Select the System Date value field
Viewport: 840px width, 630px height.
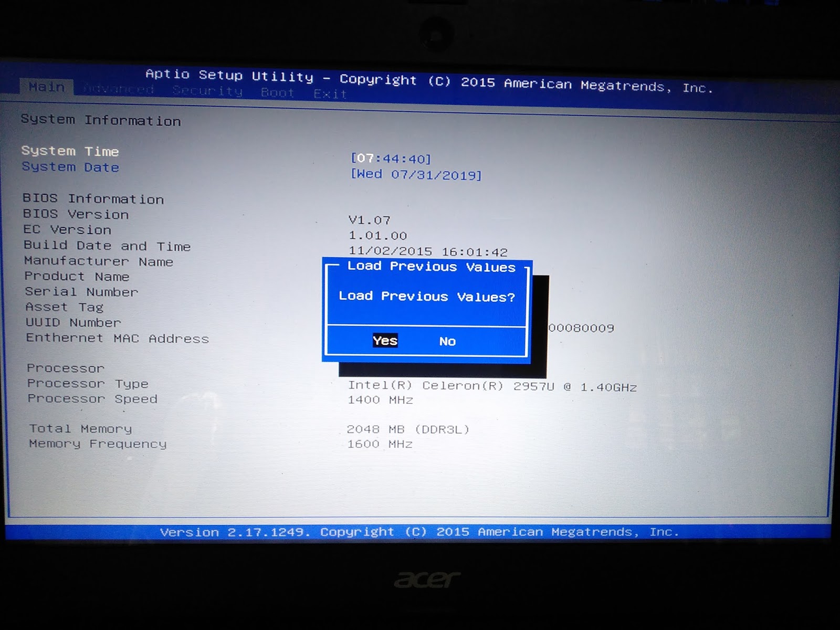pyautogui.click(x=416, y=175)
